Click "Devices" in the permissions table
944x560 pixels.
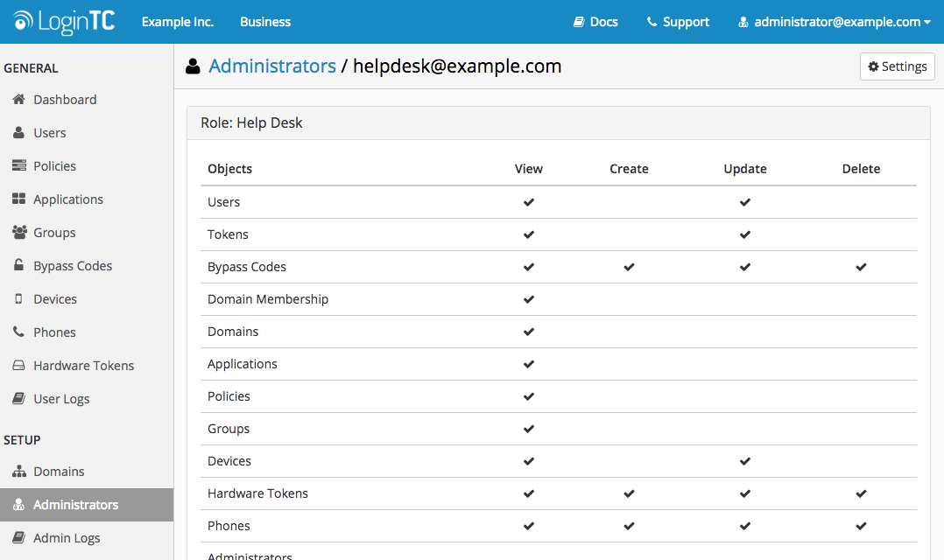click(229, 461)
